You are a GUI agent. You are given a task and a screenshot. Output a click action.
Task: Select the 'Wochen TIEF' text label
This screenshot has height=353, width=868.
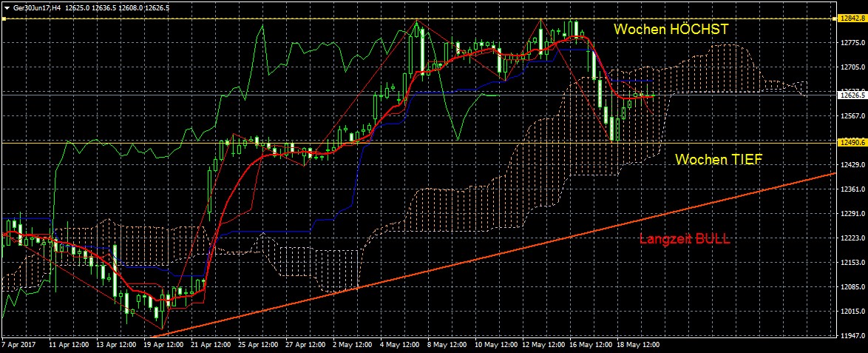point(719,160)
